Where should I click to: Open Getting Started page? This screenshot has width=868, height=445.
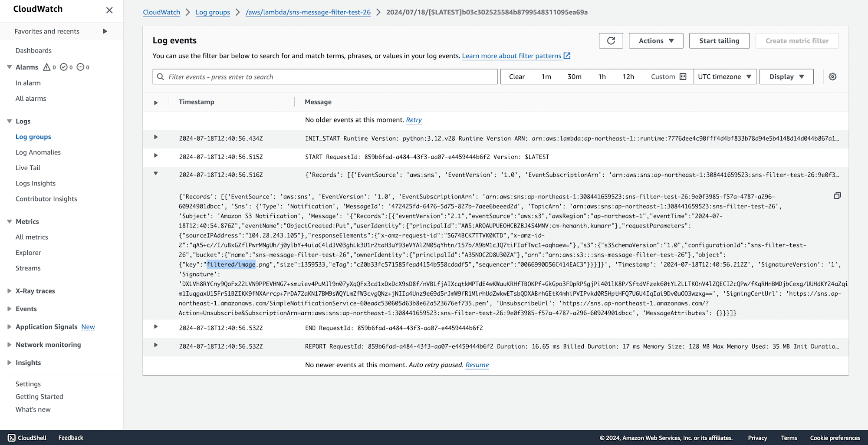coord(39,396)
